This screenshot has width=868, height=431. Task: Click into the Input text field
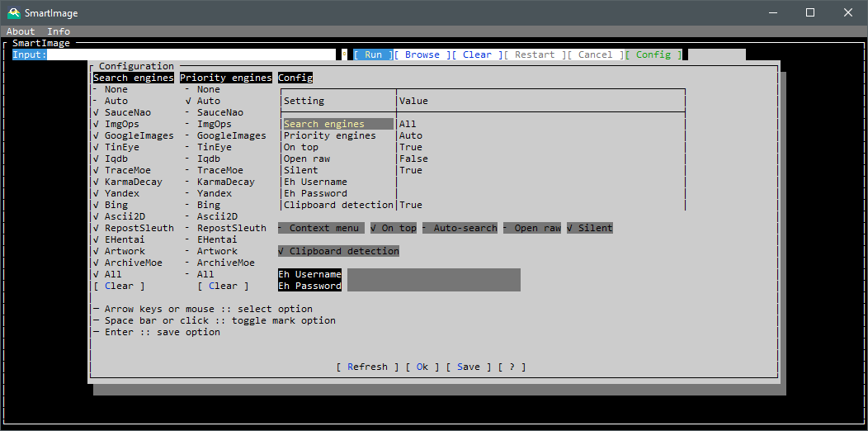pyautogui.click(x=192, y=54)
